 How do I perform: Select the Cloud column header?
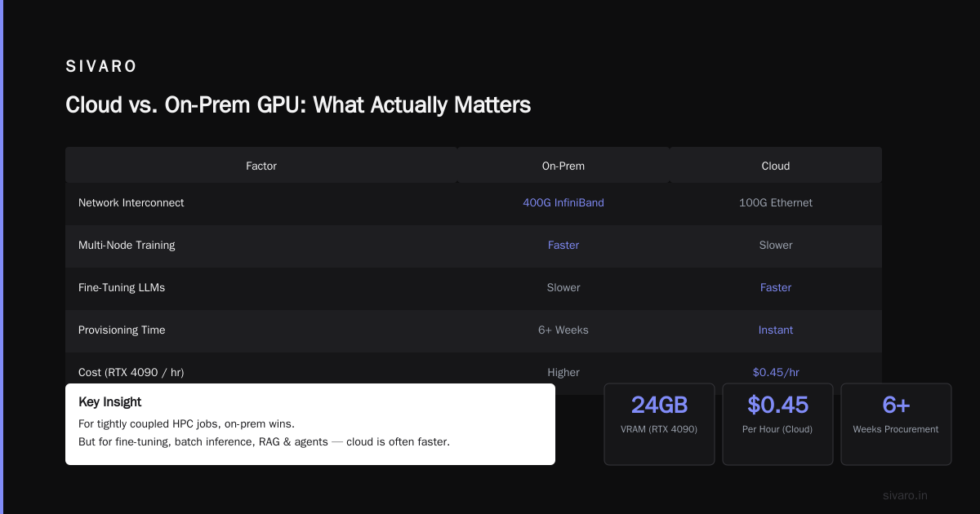click(776, 166)
